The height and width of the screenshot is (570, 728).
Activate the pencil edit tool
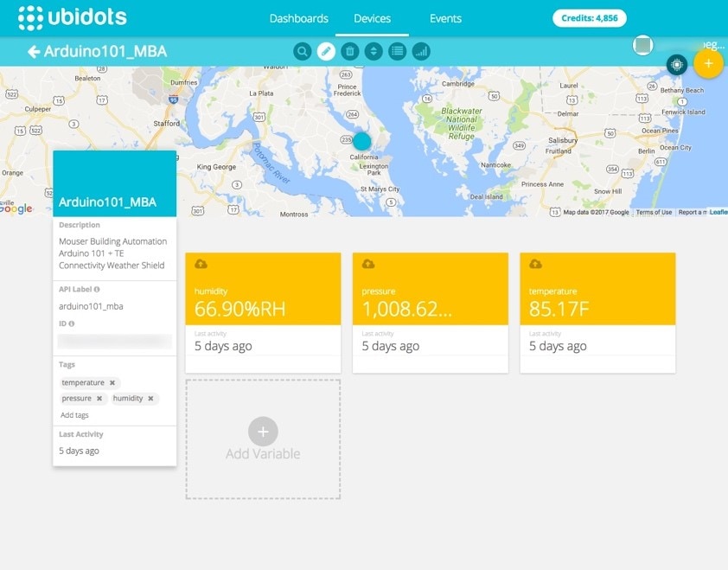pos(326,51)
